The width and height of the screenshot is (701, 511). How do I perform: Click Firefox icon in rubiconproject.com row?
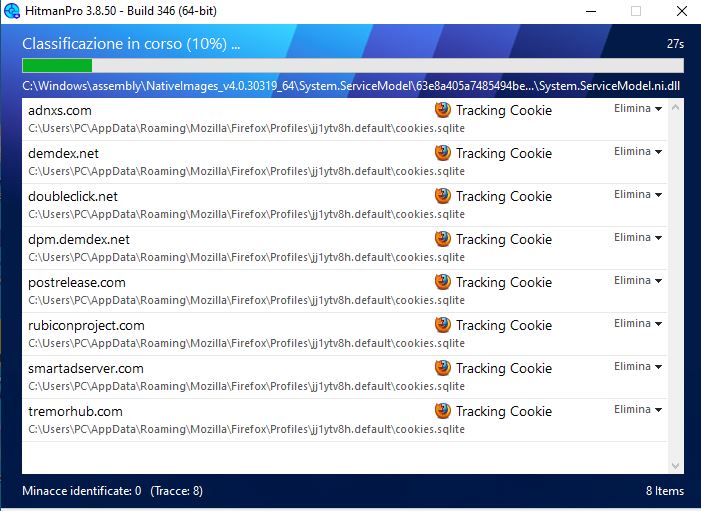443,325
